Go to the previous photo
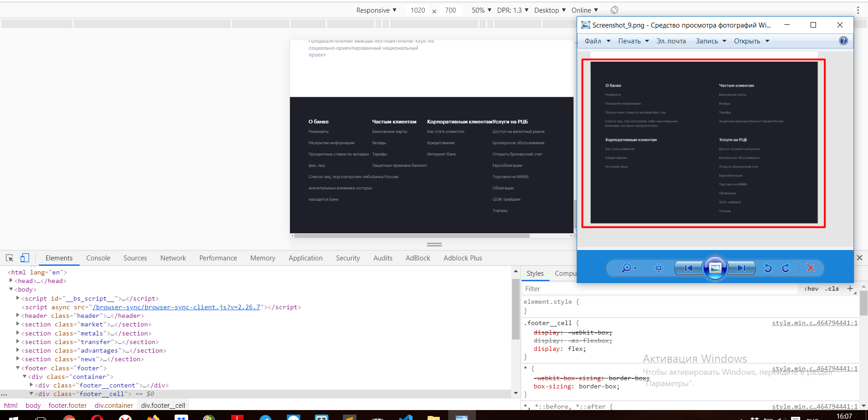The height and width of the screenshot is (420, 868). 688,268
